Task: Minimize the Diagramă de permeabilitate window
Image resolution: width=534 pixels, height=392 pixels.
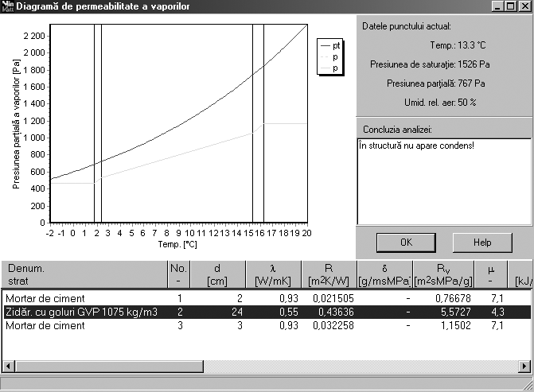Action: (x=498, y=7)
